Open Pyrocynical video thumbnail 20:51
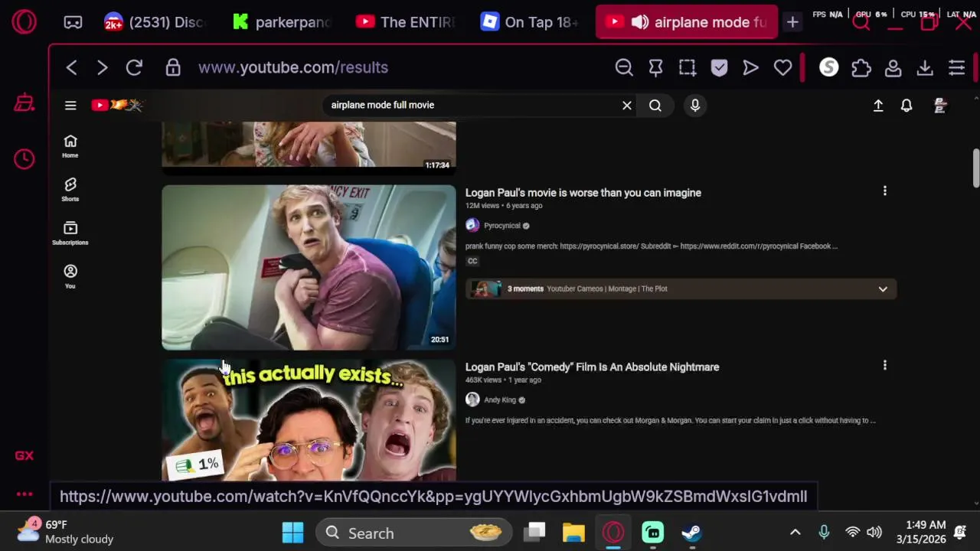 click(309, 267)
